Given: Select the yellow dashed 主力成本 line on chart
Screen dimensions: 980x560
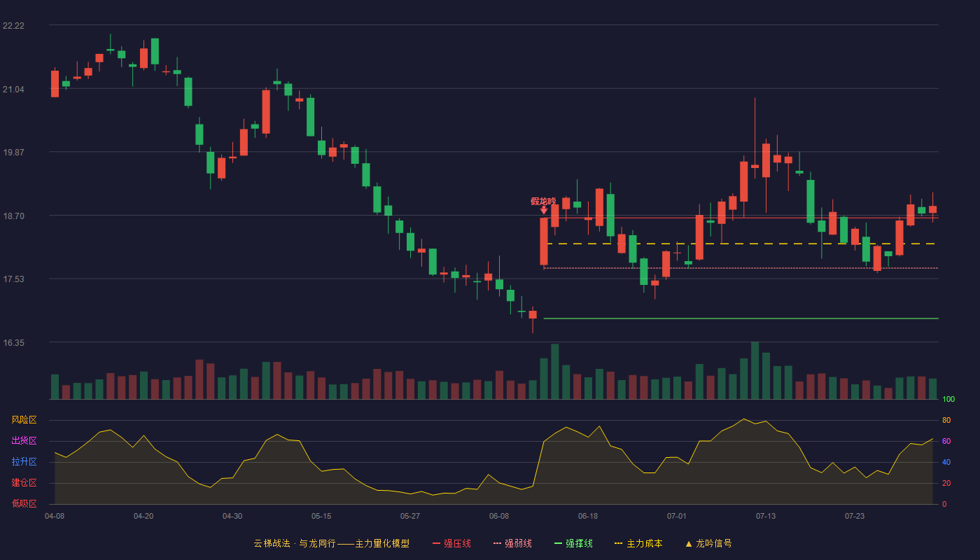Looking at the screenshot, I should 742,244.
